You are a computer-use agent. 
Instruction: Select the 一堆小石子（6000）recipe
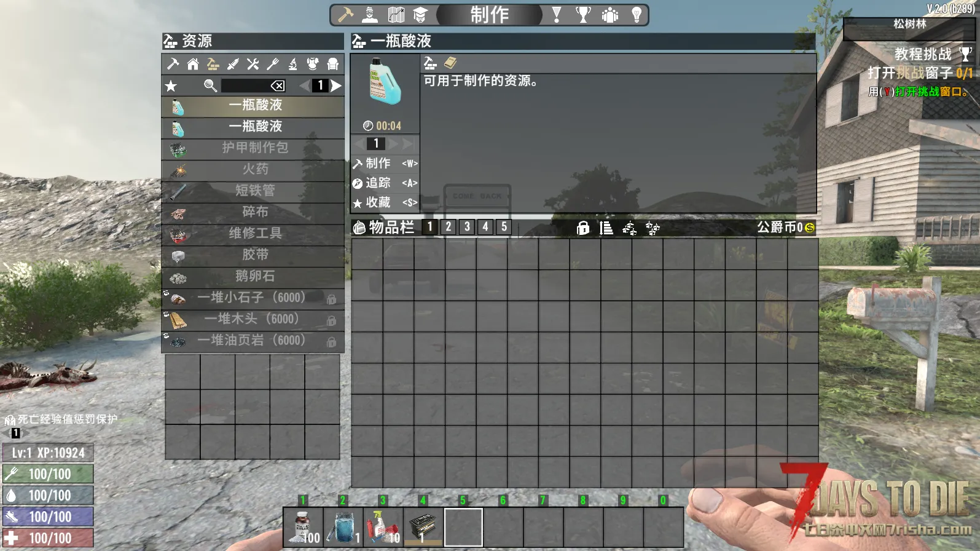pos(253,299)
